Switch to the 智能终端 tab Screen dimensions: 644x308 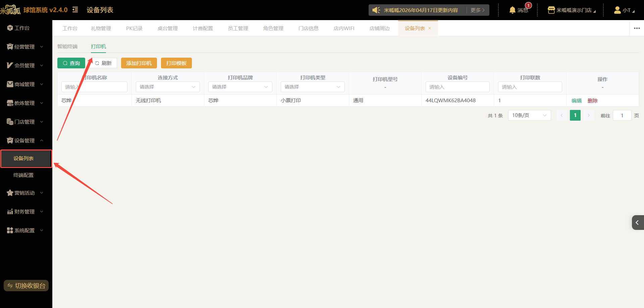[x=67, y=46]
